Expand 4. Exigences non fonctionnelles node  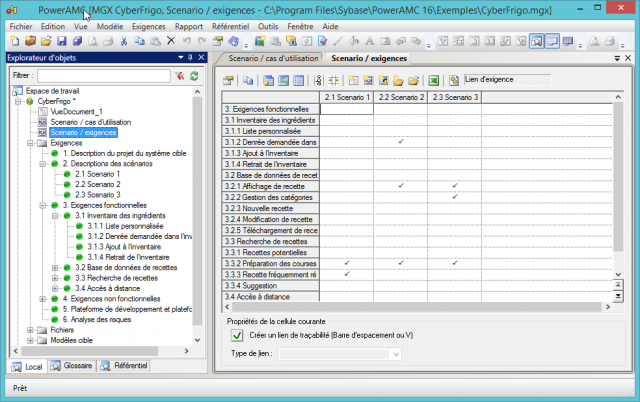(x=42, y=299)
